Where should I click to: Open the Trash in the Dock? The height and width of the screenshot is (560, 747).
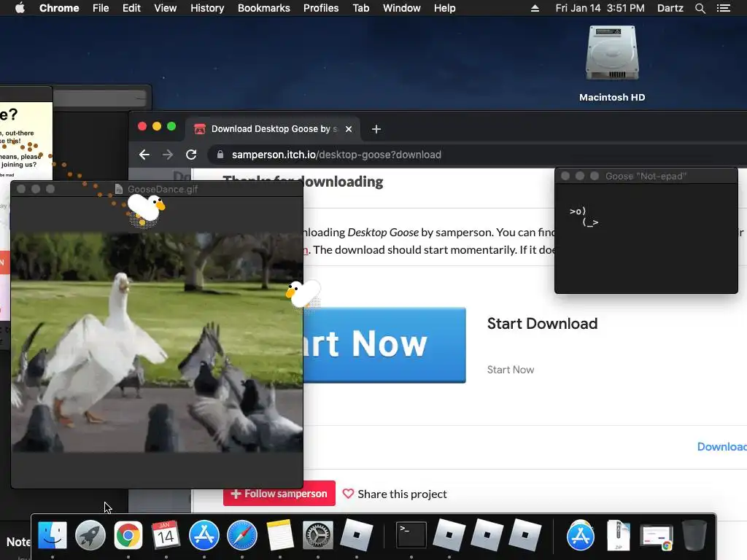694,535
